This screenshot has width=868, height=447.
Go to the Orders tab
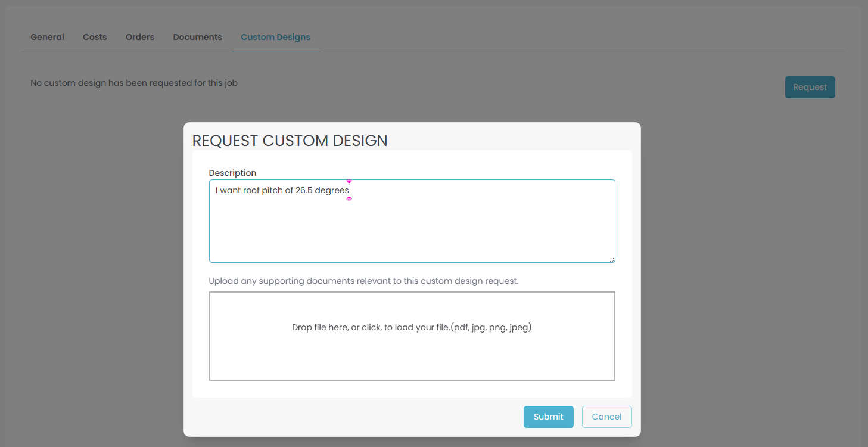pos(140,37)
